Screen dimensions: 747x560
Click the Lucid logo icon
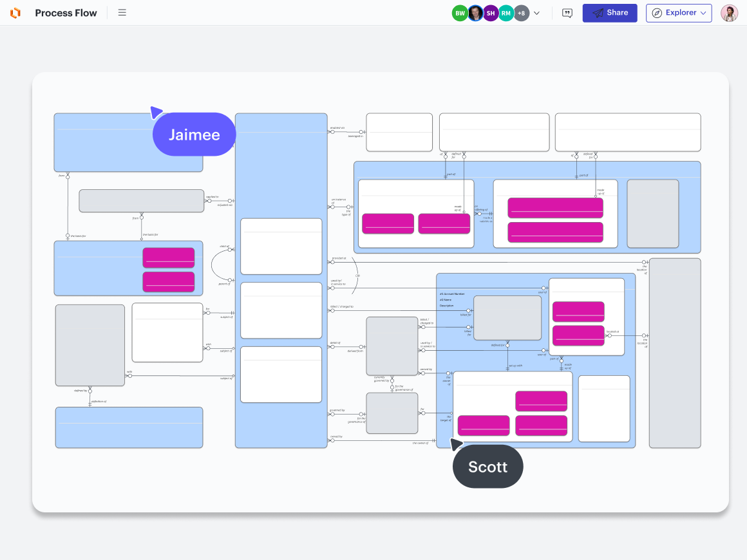(x=15, y=13)
